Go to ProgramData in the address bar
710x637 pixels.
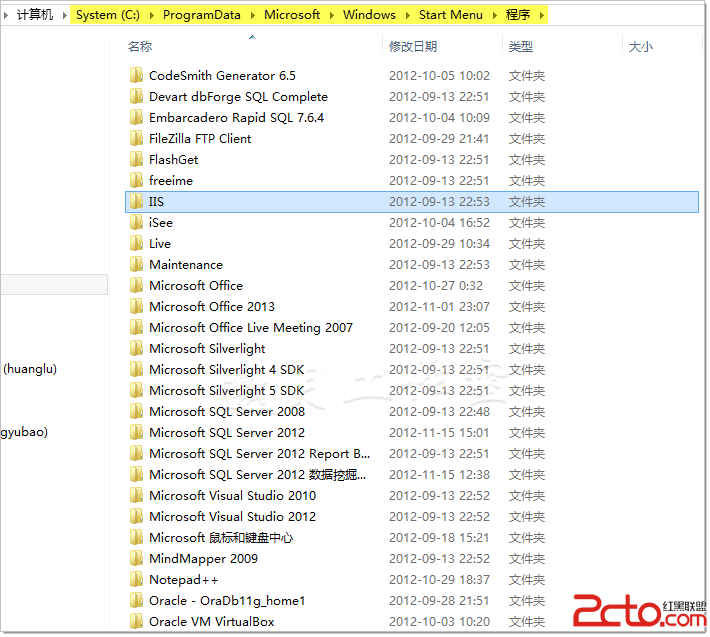(x=201, y=15)
